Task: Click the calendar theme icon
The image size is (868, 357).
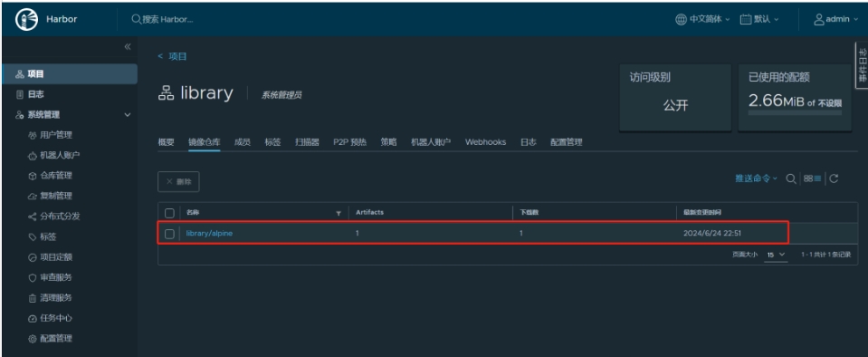Action: click(x=746, y=19)
